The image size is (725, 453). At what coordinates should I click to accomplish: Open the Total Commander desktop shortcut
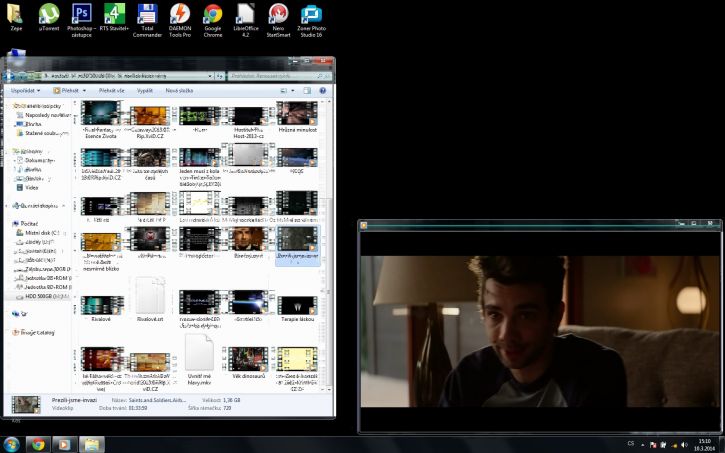click(x=147, y=20)
